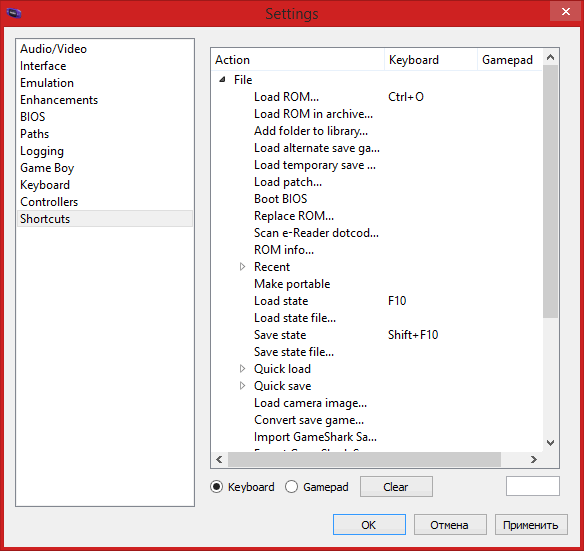Click the Clear shortcut button
This screenshot has height=551, width=584.
pos(396,487)
